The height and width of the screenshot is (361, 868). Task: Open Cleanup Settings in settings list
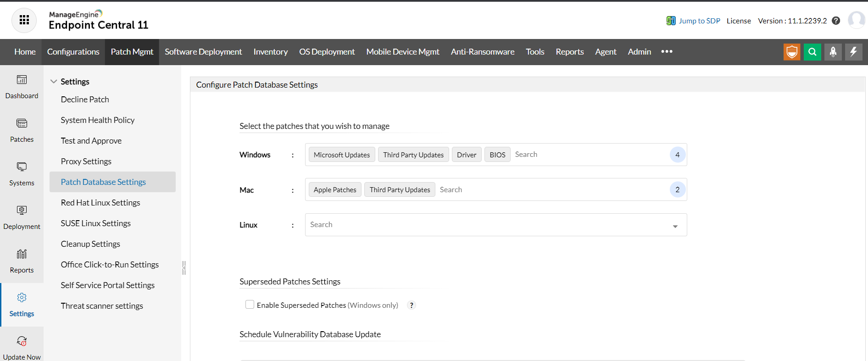[x=90, y=244]
